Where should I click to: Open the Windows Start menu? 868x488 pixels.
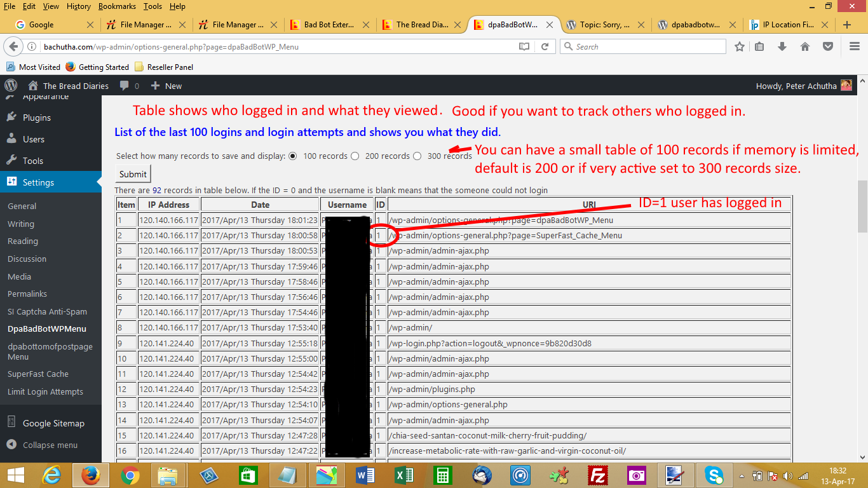[x=15, y=475]
